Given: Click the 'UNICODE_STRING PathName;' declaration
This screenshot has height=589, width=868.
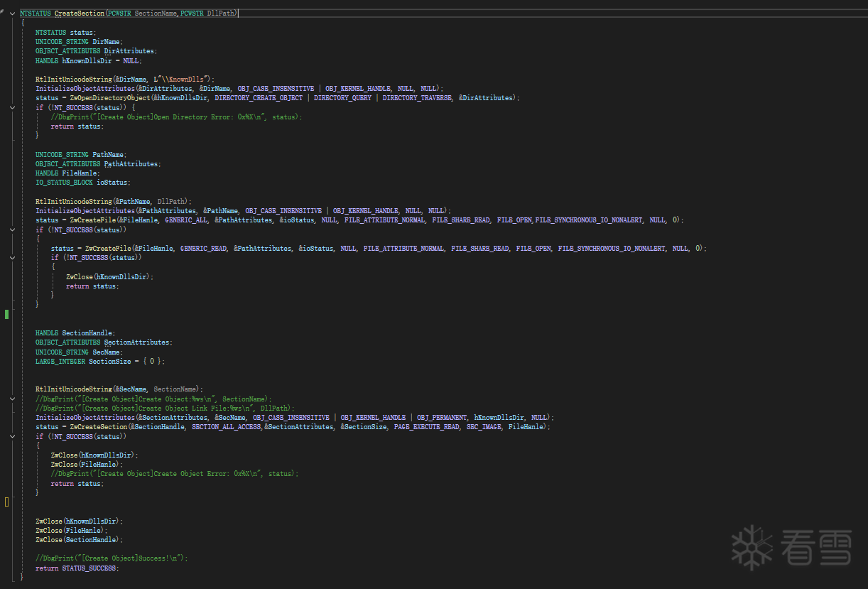Looking at the screenshot, I should click(x=80, y=154).
